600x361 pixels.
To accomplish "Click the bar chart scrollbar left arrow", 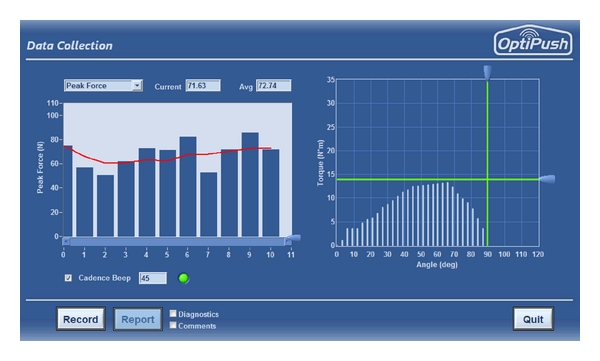I will (66, 242).
